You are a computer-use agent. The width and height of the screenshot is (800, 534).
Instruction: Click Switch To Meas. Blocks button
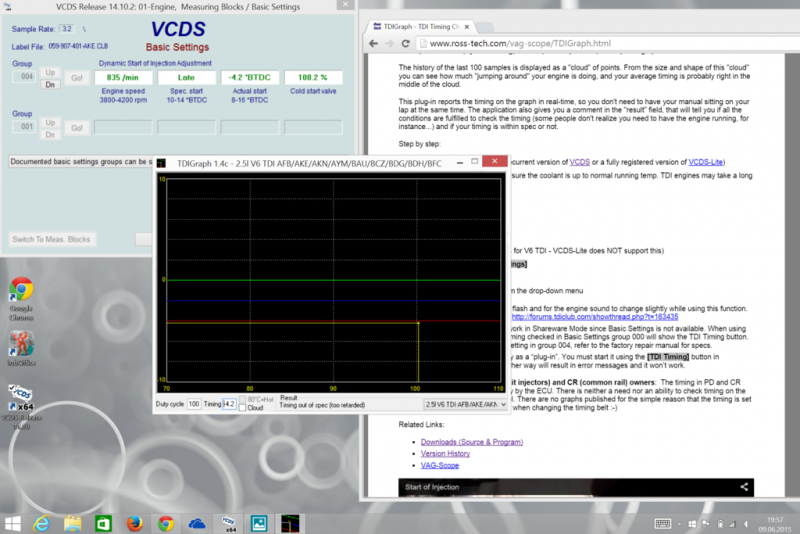pos(51,239)
